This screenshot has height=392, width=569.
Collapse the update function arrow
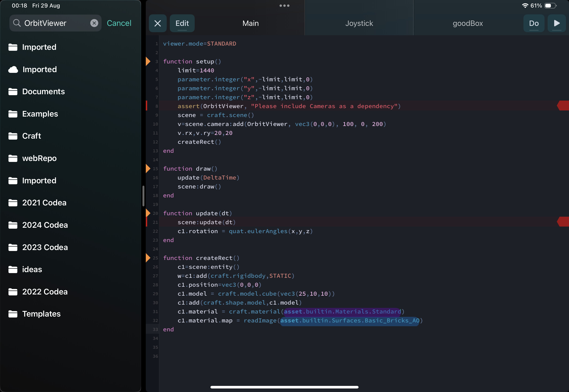pyautogui.click(x=148, y=213)
